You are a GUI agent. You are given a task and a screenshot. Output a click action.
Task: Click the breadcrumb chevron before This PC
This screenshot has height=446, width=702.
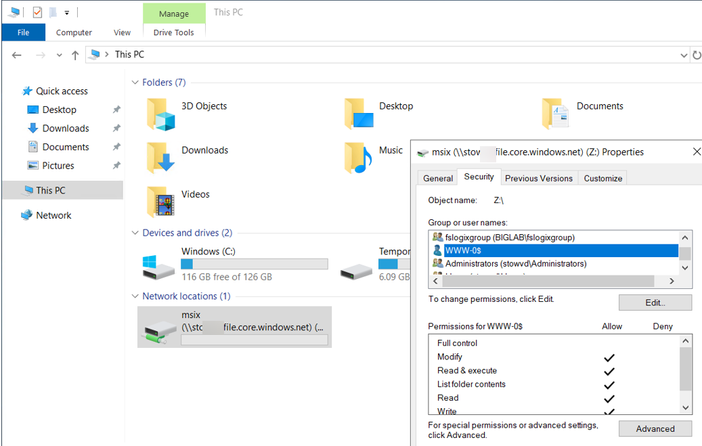tap(107, 54)
